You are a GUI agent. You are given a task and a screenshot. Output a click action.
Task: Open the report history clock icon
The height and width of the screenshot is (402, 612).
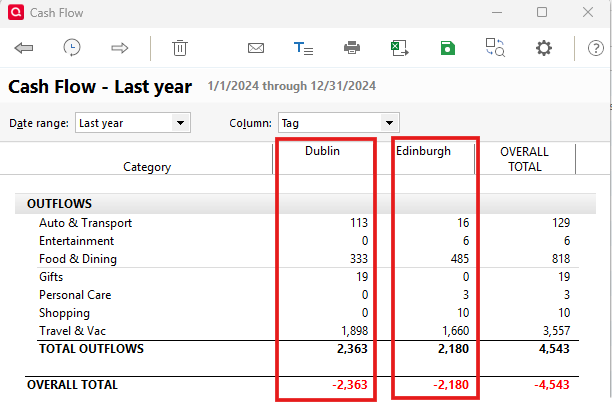pyautogui.click(x=72, y=48)
